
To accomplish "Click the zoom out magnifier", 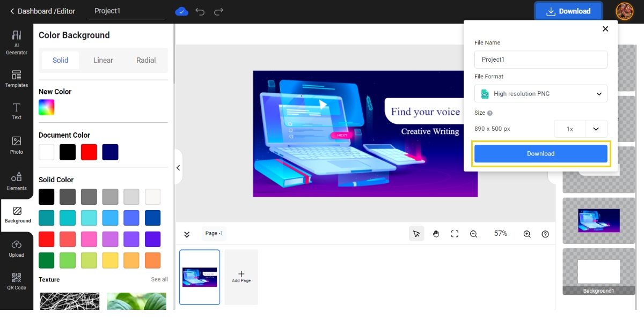I will 473,234.
